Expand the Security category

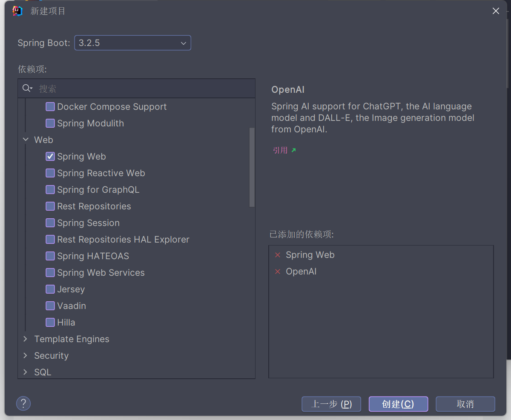click(26, 355)
